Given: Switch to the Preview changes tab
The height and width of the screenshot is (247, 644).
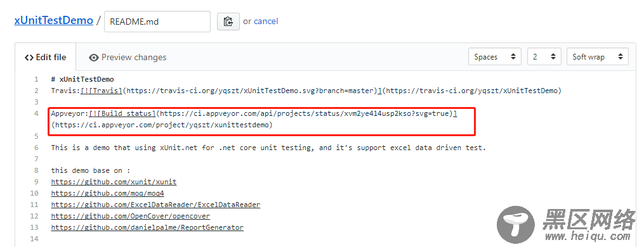Looking at the screenshot, I should point(128,58).
